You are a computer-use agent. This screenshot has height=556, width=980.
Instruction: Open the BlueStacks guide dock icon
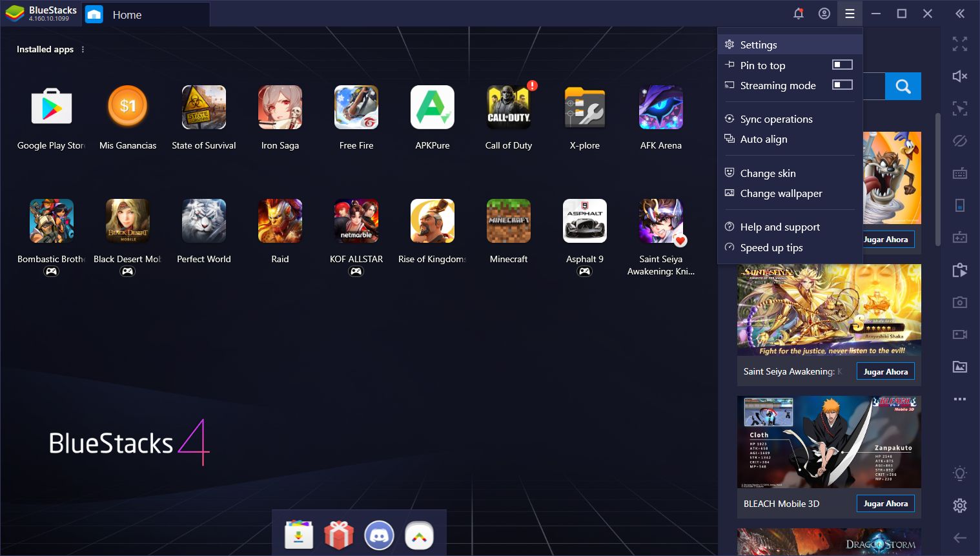click(419, 535)
